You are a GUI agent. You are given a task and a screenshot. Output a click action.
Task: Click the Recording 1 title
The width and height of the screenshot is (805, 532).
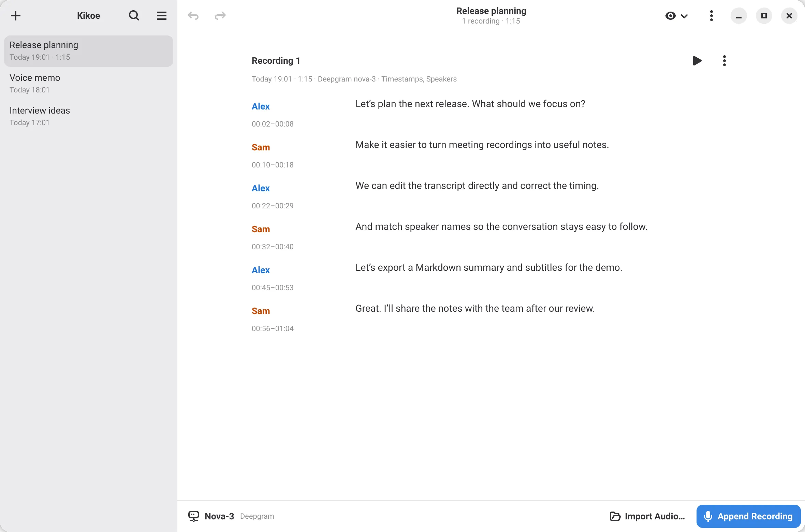tap(276, 61)
